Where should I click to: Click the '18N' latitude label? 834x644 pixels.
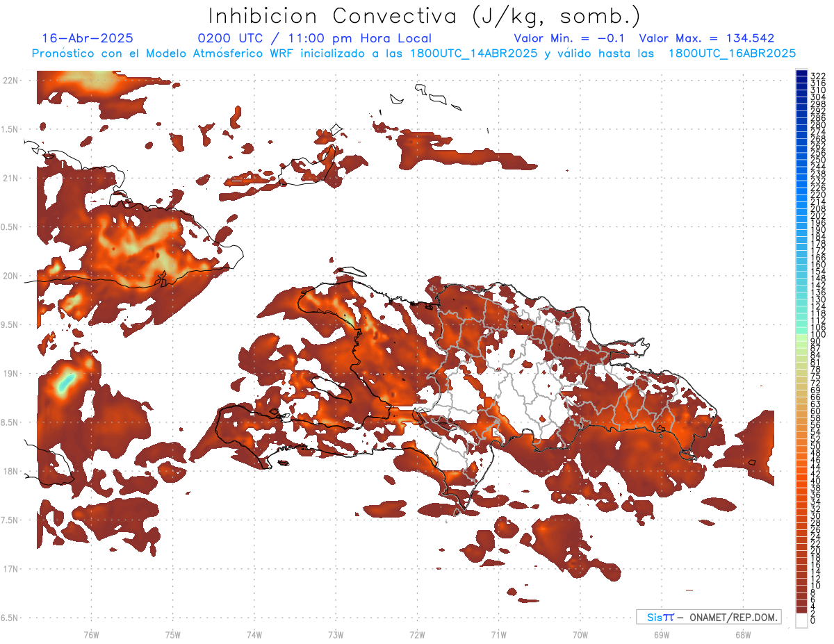tap(10, 471)
